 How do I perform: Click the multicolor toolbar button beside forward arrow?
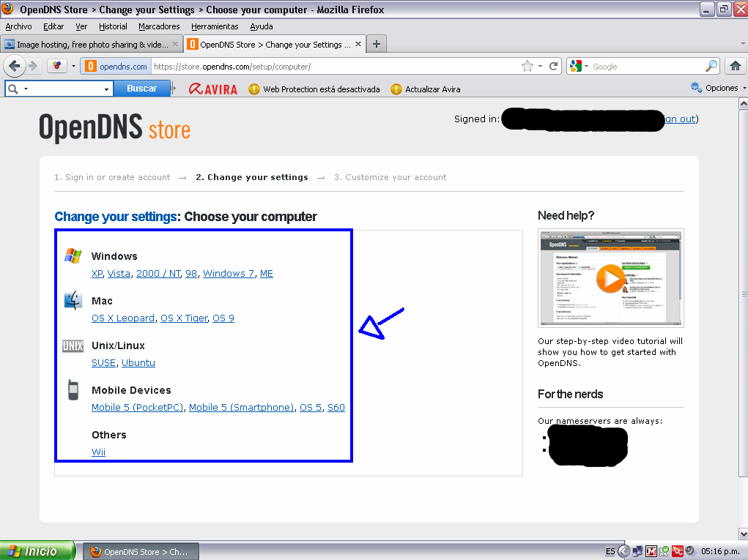[x=56, y=66]
